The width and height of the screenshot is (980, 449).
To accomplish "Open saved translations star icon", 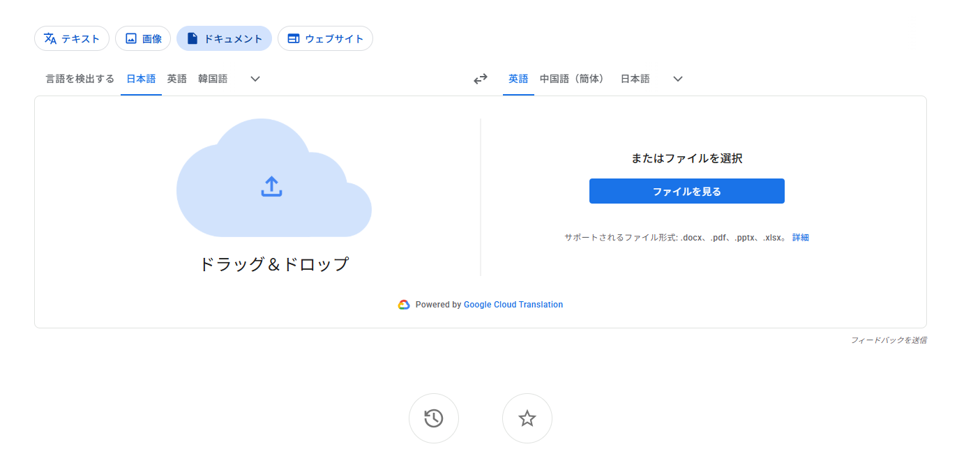I will click(x=527, y=418).
